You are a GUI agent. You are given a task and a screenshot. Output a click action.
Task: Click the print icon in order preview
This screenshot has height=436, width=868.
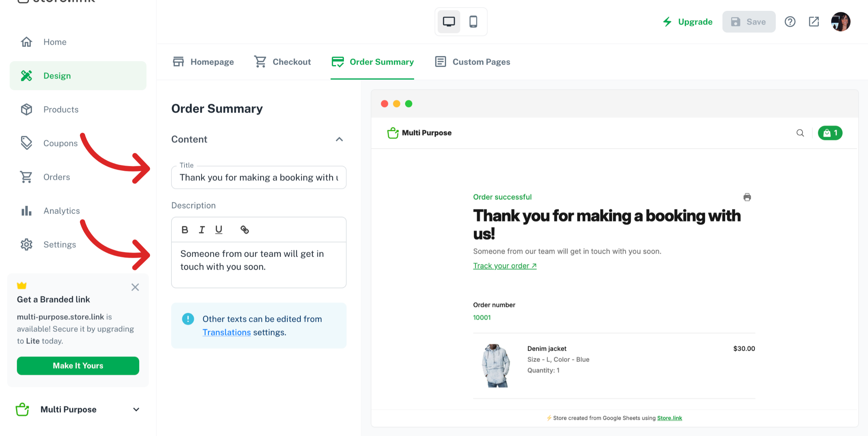click(x=747, y=197)
